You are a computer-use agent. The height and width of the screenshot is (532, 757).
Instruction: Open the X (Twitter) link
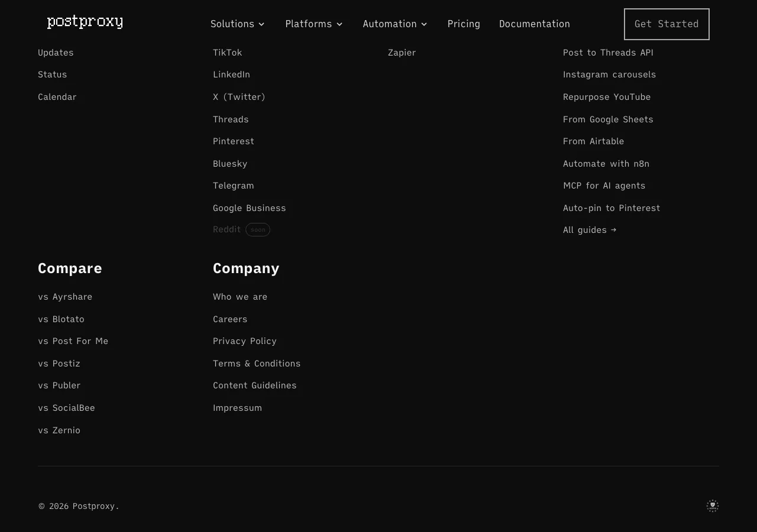(239, 97)
